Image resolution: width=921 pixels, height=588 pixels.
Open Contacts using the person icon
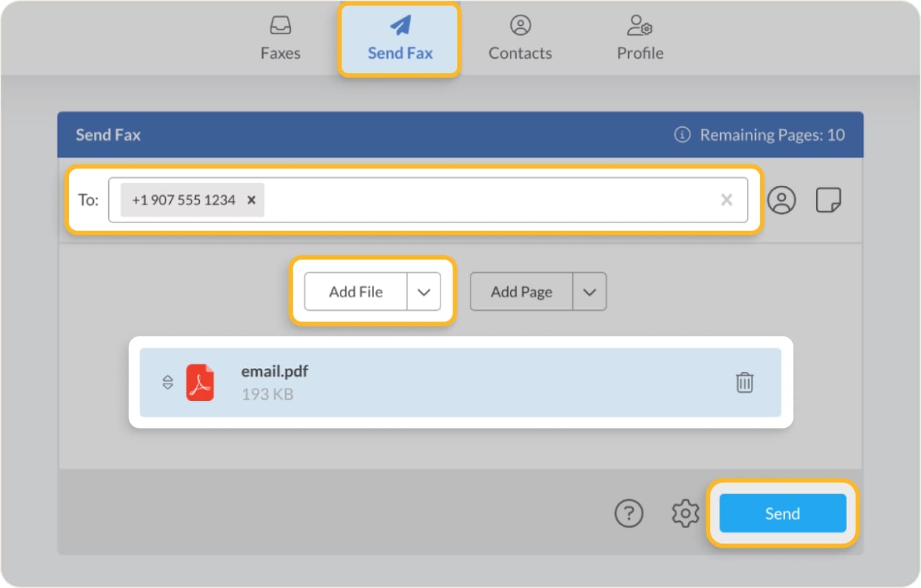tap(519, 25)
